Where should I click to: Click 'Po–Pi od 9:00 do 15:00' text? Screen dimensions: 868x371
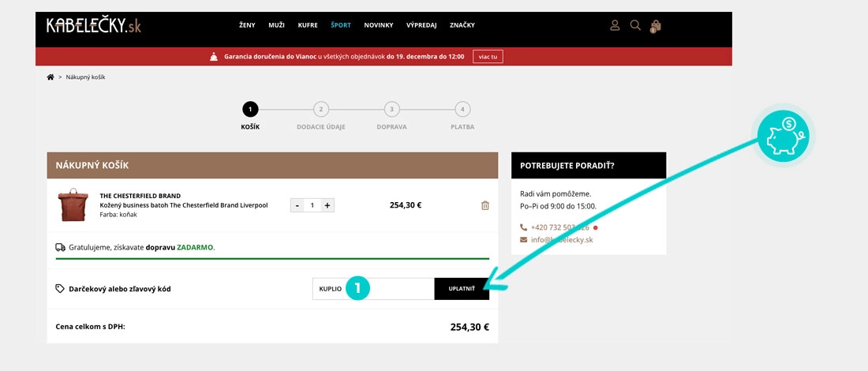[x=559, y=206]
